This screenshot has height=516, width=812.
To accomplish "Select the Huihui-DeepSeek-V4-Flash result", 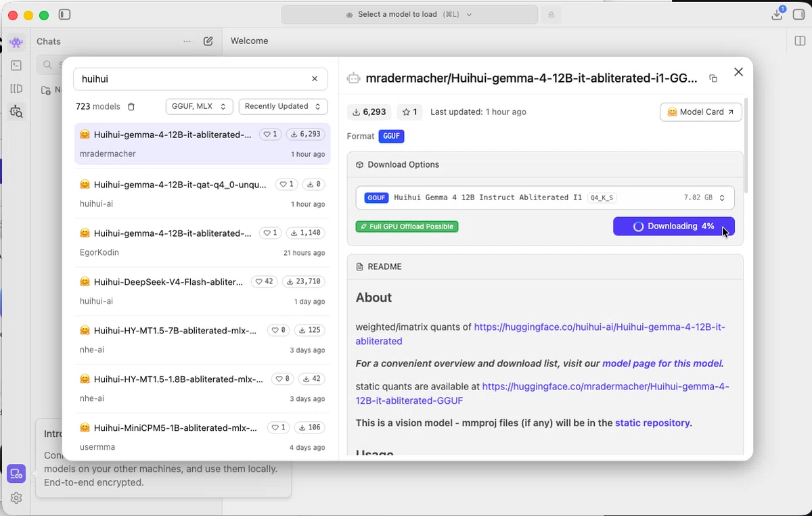I will [202, 290].
